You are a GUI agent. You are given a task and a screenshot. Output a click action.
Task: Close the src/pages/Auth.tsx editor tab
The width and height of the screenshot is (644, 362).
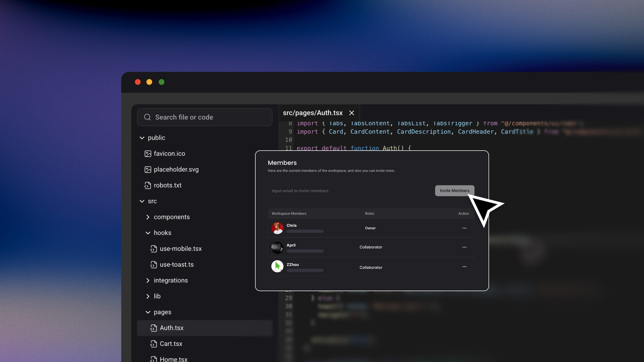352,113
